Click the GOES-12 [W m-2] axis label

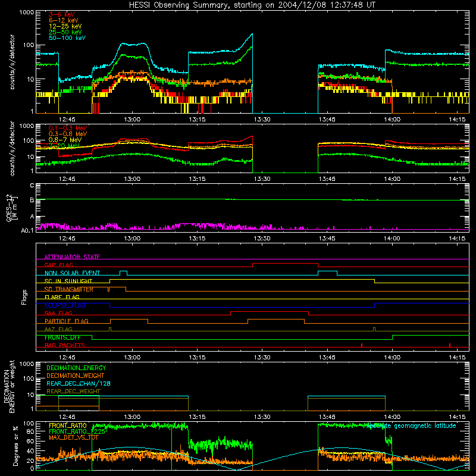[12, 208]
